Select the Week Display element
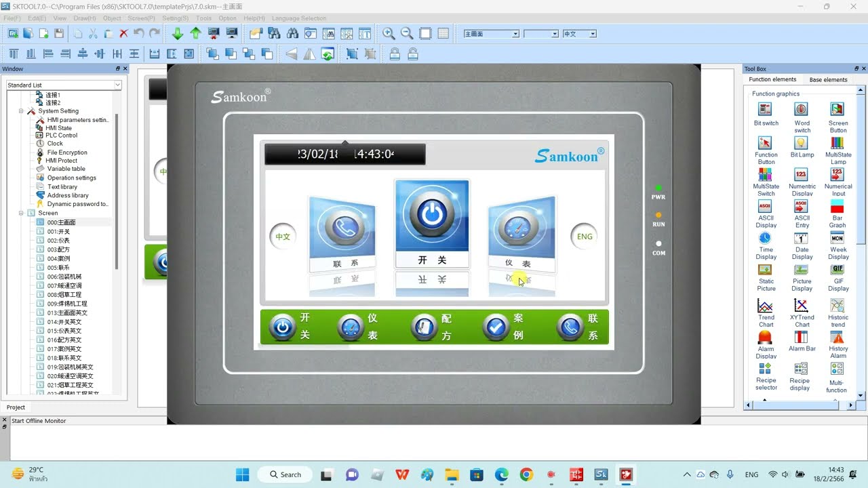Image resolution: width=868 pixels, height=488 pixels. (837, 245)
